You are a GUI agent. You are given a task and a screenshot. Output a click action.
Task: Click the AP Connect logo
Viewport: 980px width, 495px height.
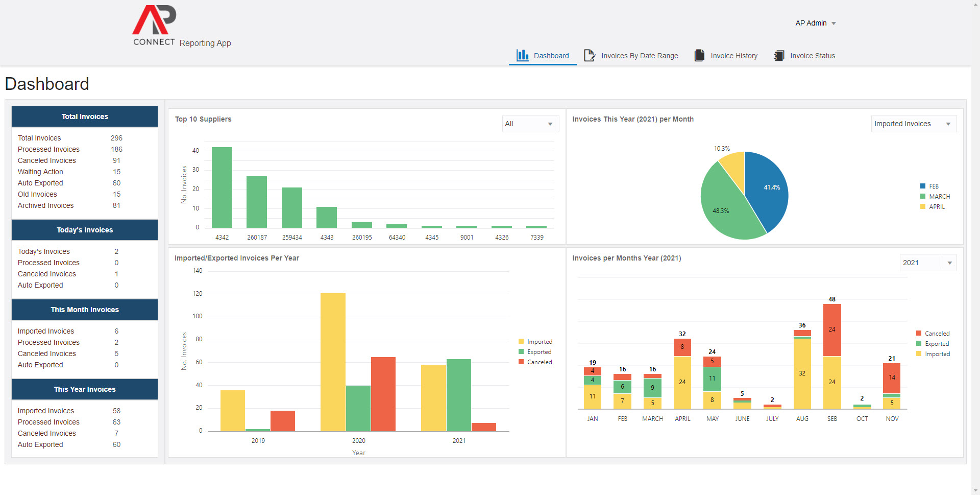click(x=153, y=24)
